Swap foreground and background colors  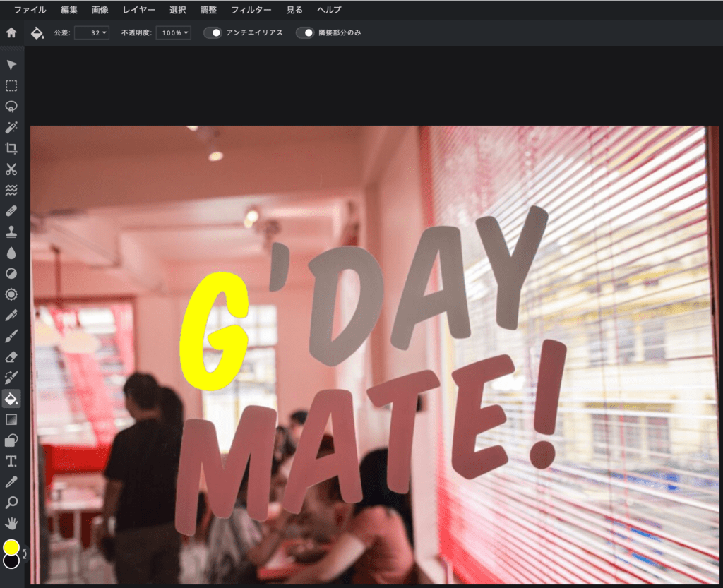click(24, 554)
